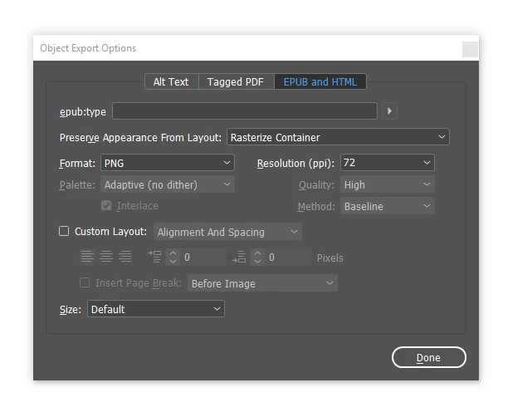This screenshot has height=417, width=532.
Task: Open the Resolution (ppi) dropdown
Action: (x=387, y=163)
